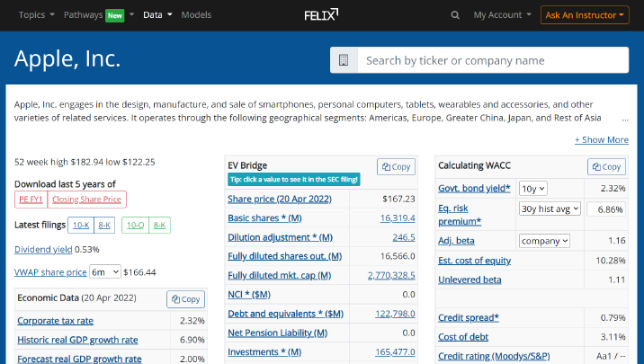
Task: Expand description with Show More
Action: (602, 139)
